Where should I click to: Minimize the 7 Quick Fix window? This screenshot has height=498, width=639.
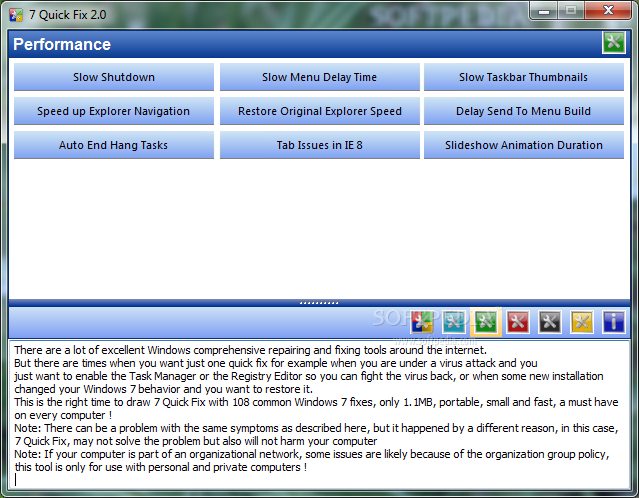coord(544,11)
